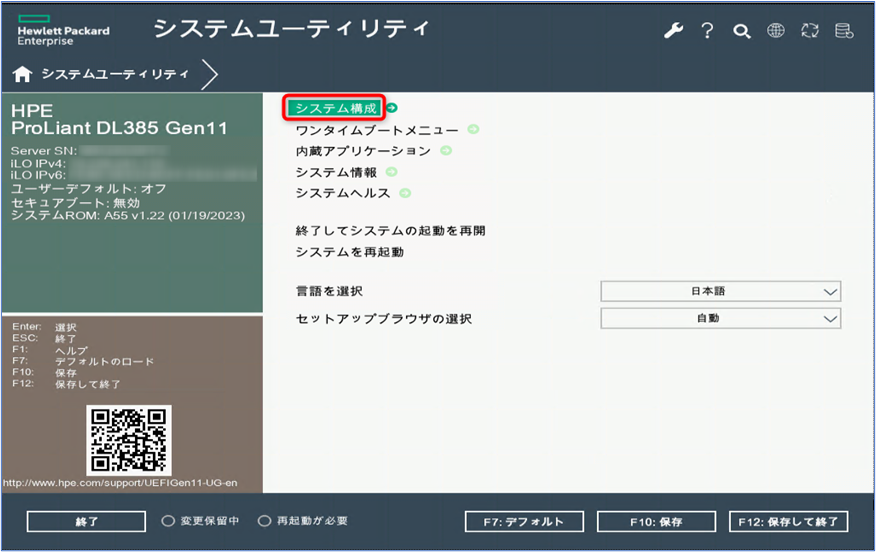The height and width of the screenshot is (552, 876).
Task: Click the breadcrumb chevron after システムユーティリティ
Action: (210, 74)
